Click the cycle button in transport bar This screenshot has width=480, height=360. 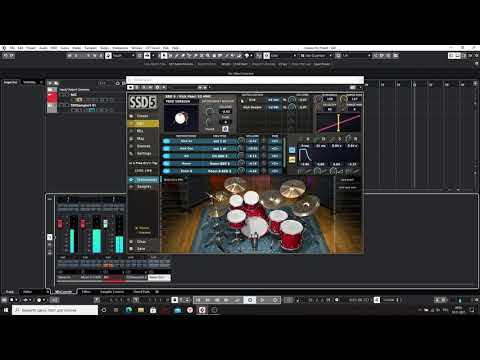pyautogui.click(x=275, y=300)
